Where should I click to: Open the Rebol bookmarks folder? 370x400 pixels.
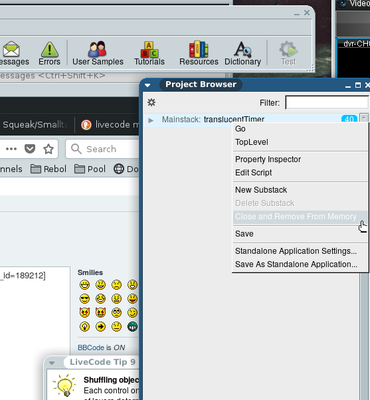[x=49, y=169]
